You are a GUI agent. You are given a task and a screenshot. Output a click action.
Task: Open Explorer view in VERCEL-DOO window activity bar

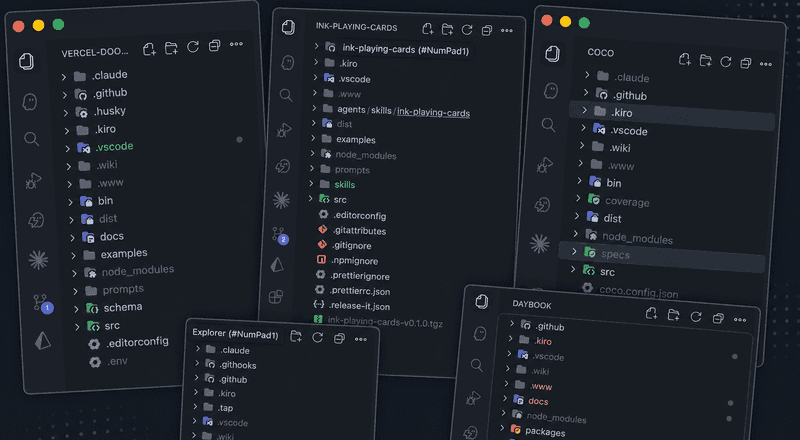coord(27,61)
